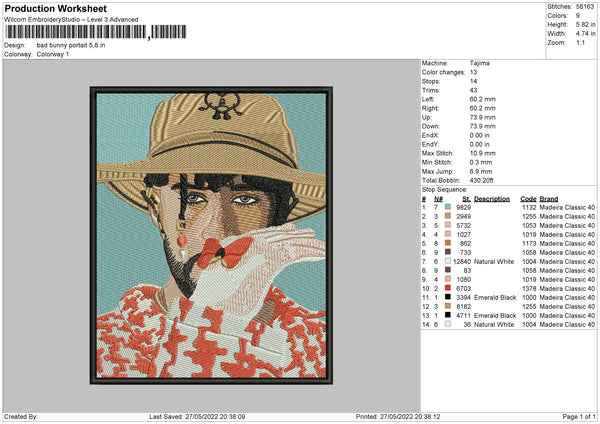This screenshot has width=600, height=424.
Task: Click the 'Stop Sequence:' heading
Action: pyautogui.click(x=444, y=189)
